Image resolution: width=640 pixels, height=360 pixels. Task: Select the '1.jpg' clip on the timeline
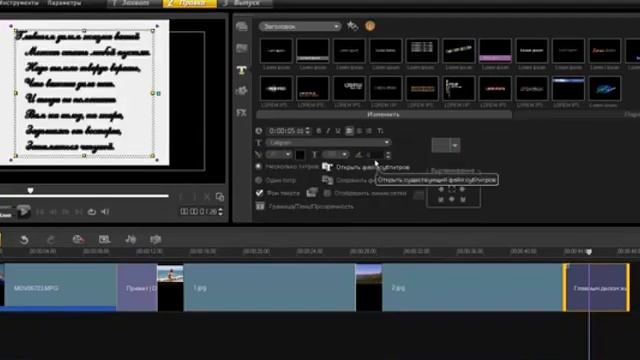tap(269, 288)
